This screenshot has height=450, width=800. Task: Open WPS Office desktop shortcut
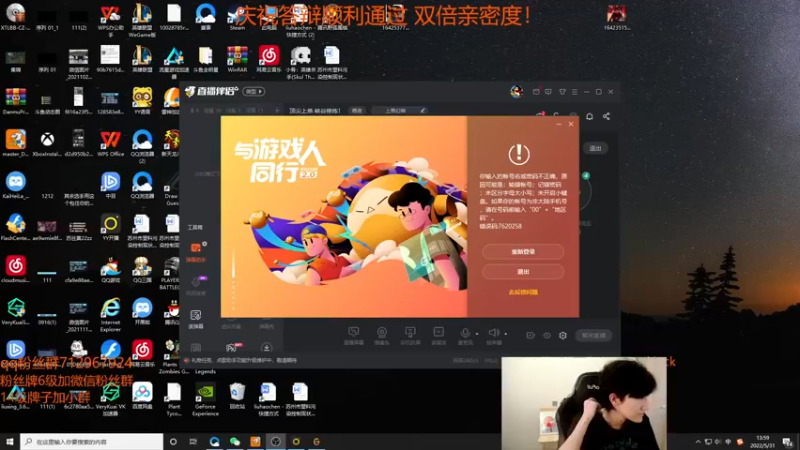110,143
